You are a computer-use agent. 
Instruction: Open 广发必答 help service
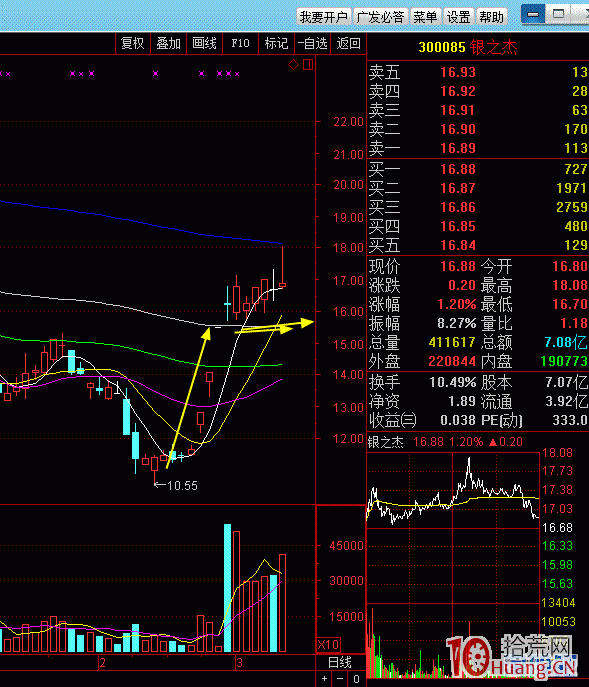pyautogui.click(x=380, y=17)
